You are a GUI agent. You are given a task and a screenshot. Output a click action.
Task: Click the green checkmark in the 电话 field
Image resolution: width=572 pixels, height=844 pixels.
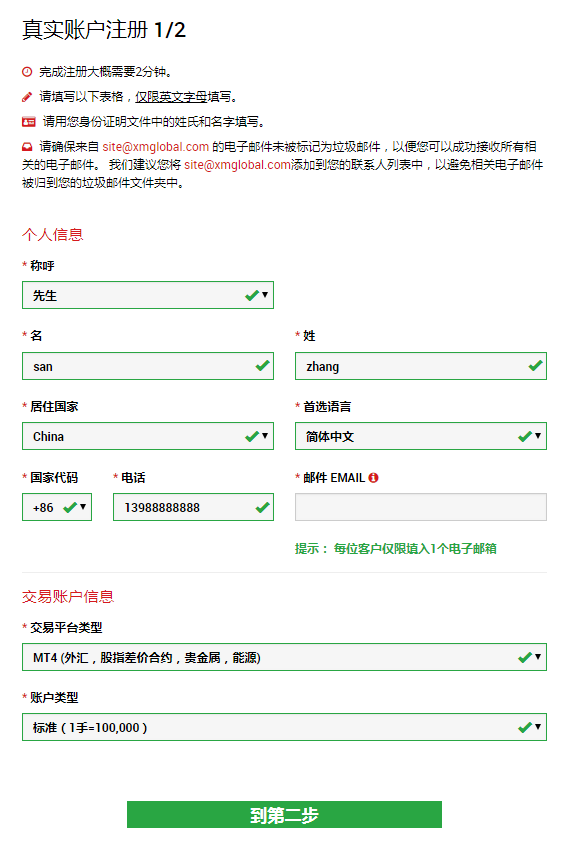coord(262,507)
